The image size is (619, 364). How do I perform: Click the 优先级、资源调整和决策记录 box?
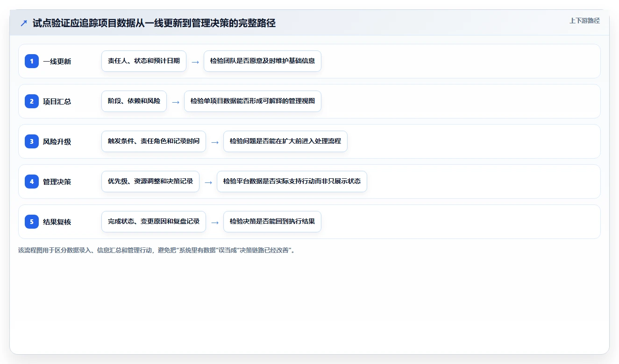coord(150,182)
